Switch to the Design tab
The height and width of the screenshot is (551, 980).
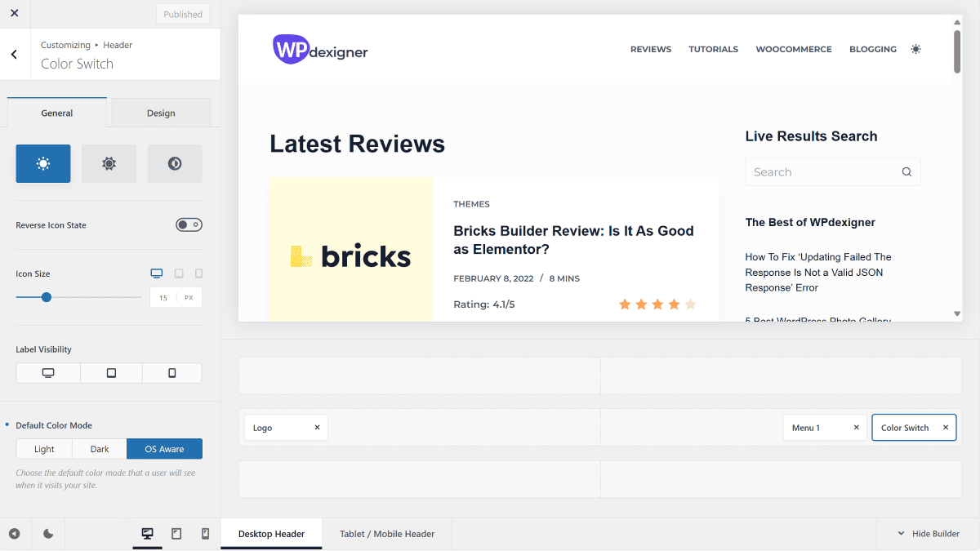[x=160, y=113]
